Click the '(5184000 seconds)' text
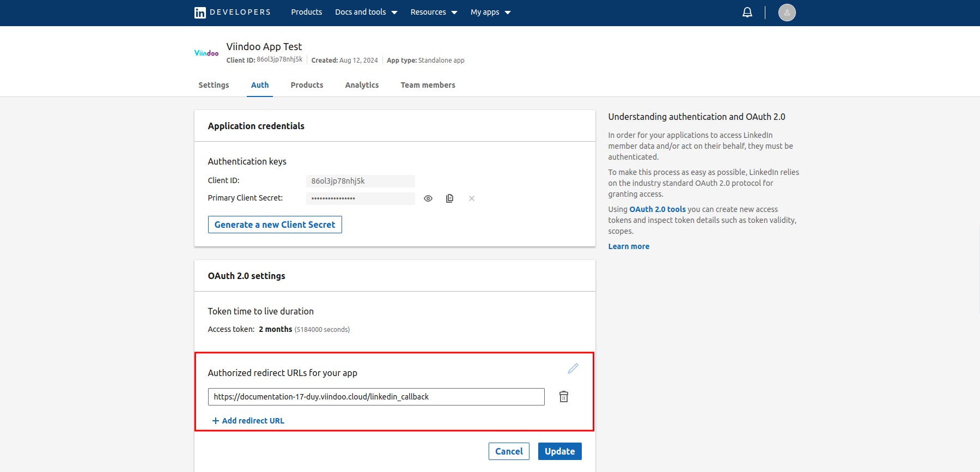The width and height of the screenshot is (980, 472). tap(322, 330)
